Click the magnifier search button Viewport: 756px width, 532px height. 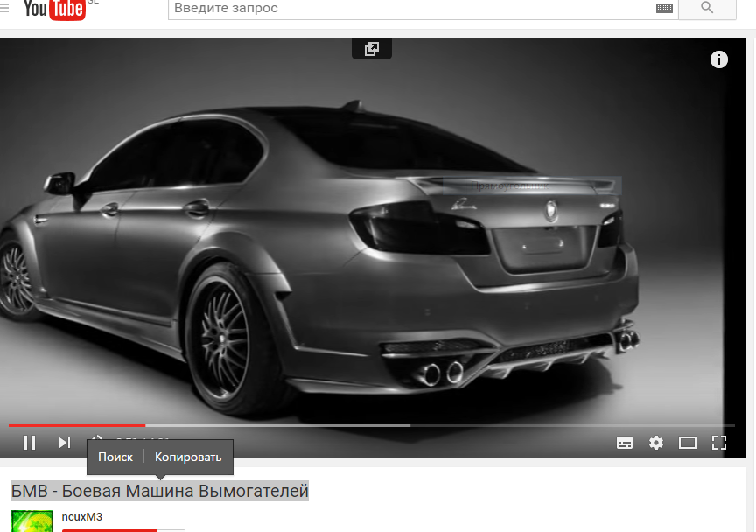click(707, 8)
